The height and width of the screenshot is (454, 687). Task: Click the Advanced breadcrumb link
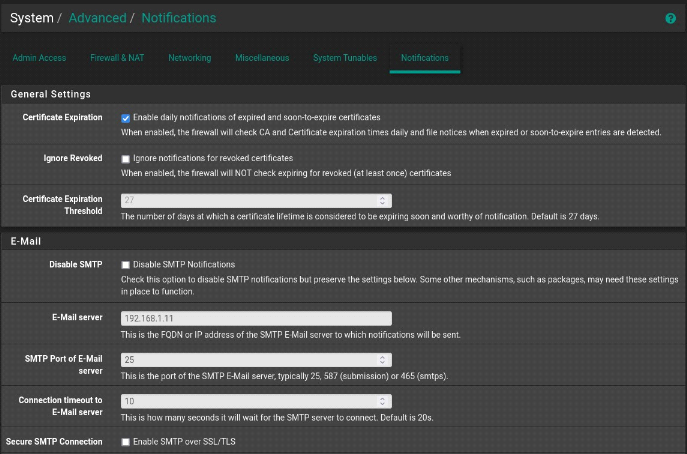[x=98, y=18]
